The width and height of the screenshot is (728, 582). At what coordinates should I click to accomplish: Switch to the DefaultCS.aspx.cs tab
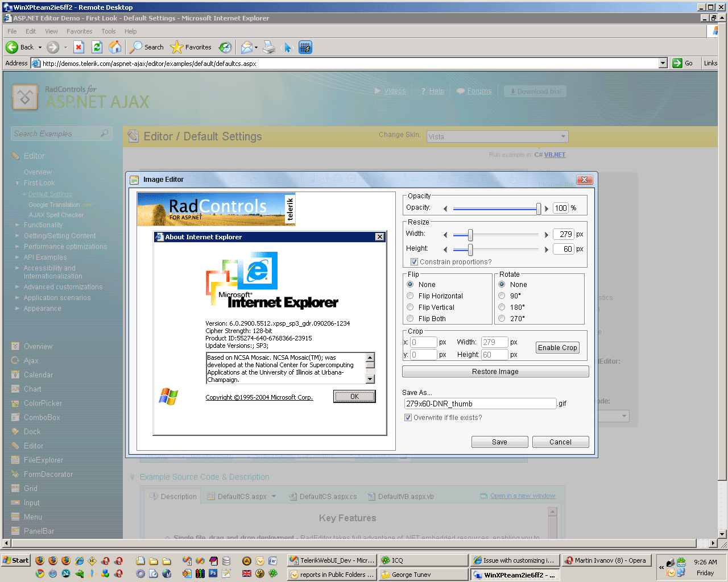323,496
